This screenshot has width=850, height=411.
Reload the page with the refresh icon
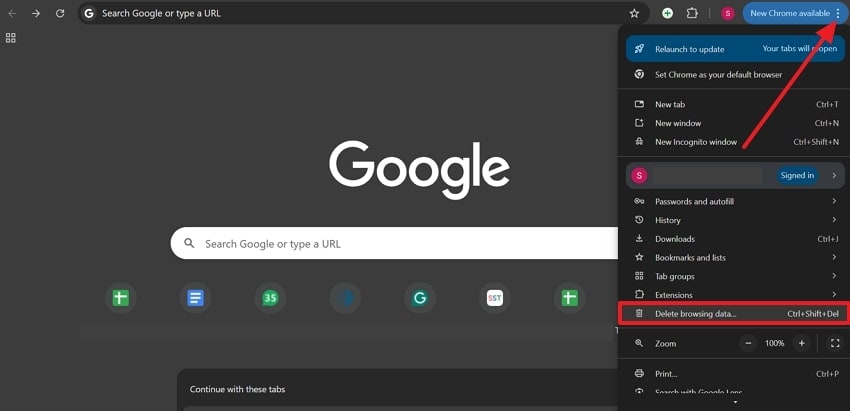tap(60, 14)
